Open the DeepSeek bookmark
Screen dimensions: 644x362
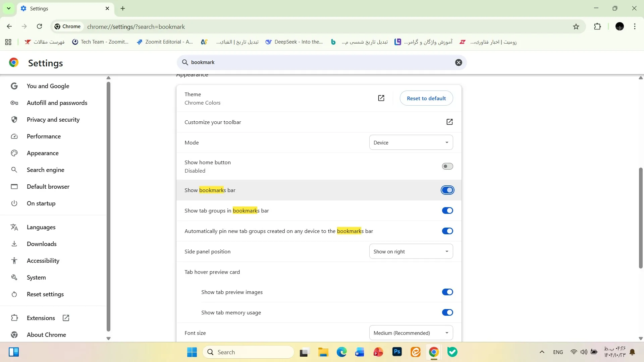click(x=293, y=42)
